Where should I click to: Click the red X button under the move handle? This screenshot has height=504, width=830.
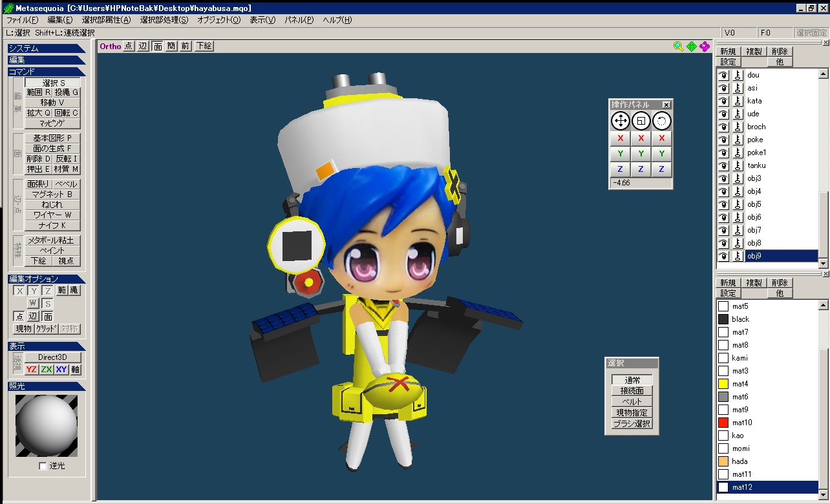coord(621,138)
